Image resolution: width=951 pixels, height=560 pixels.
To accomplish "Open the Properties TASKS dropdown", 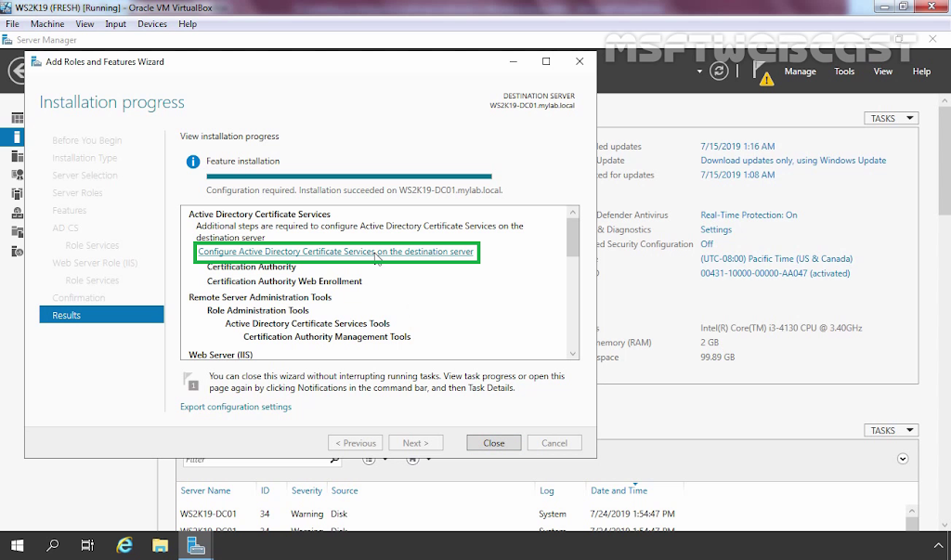I will coord(891,118).
